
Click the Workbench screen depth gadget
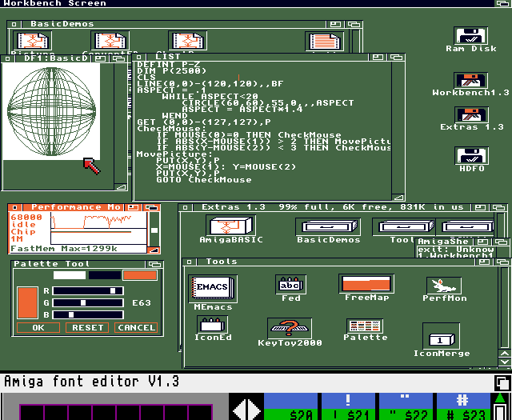point(503,3)
